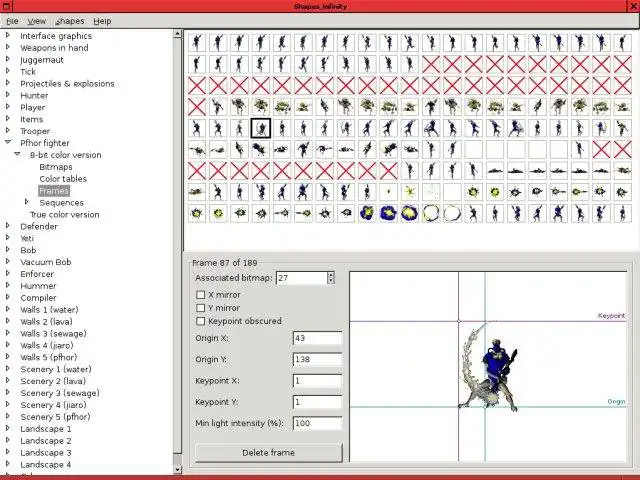Image resolution: width=640 pixels, height=480 pixels.
Task: Collapse the Pfhor fighter collection
Action: pos(7,142)
